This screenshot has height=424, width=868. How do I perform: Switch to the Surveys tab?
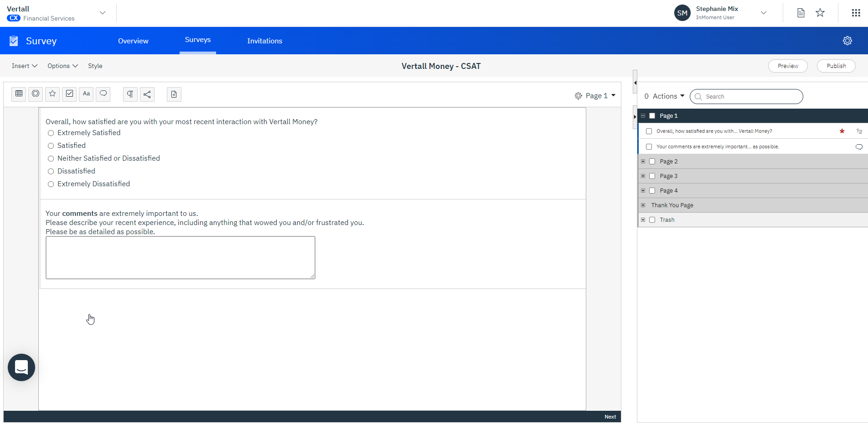coord(198,40)
